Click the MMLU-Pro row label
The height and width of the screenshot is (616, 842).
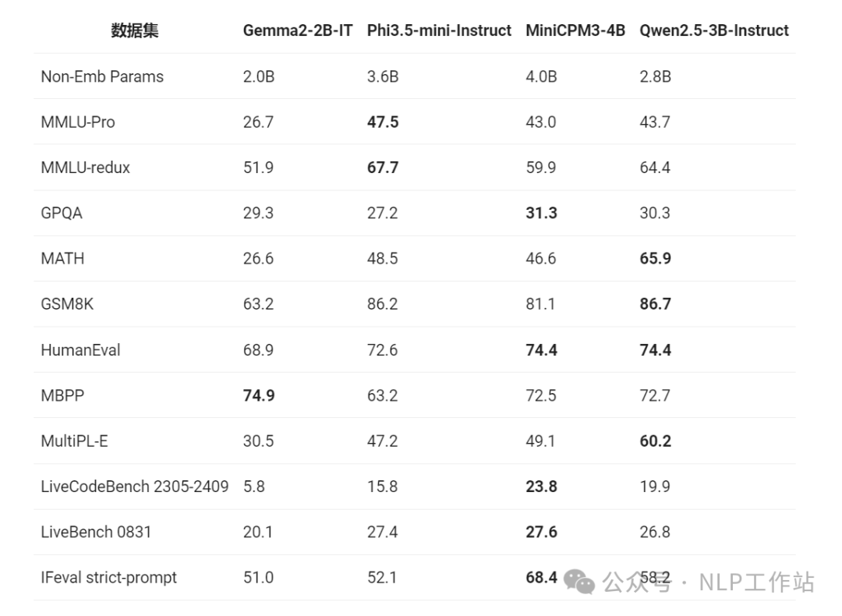78,122
